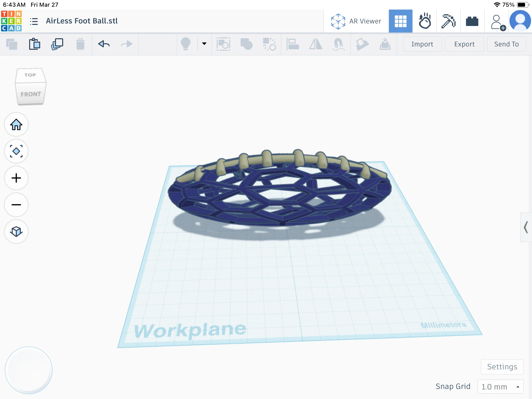The height and width of the screenshot is (399, 532).
Task: Tap the 6:43 AM clock
Action: [x=14, y=5]
